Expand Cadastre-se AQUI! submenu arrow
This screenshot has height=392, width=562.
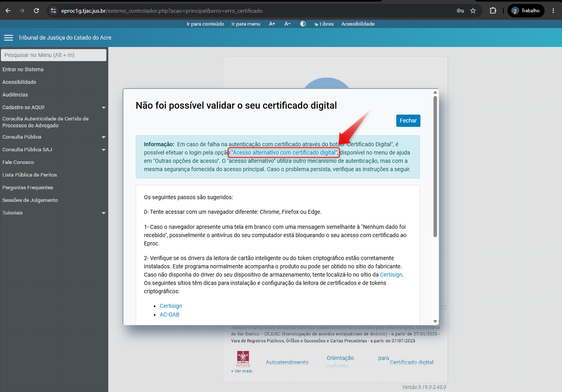pyautogui.click(x=104, y=107)
